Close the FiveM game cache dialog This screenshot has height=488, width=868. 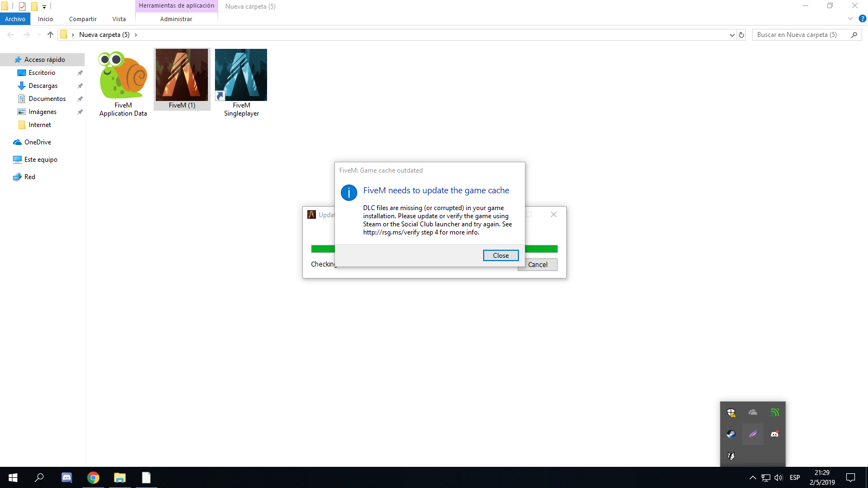point(500,256)
